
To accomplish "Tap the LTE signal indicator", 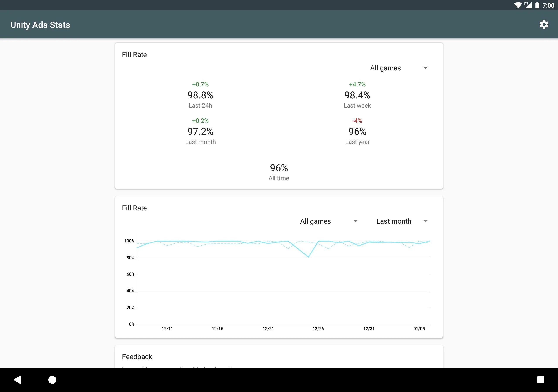I will [x=528, y=5].
